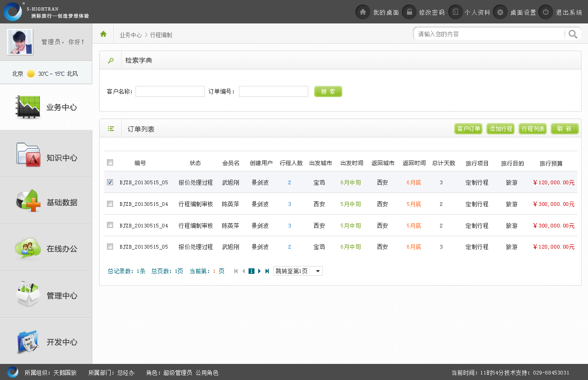
Task: Focus the 客户名称 input field
Action: [x=170, y=91]
